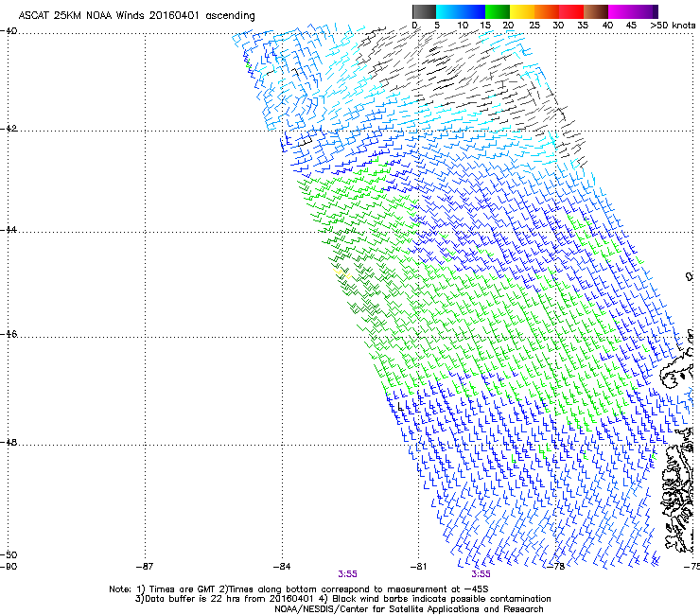Click the longitude label '-81'

[419, 567]
